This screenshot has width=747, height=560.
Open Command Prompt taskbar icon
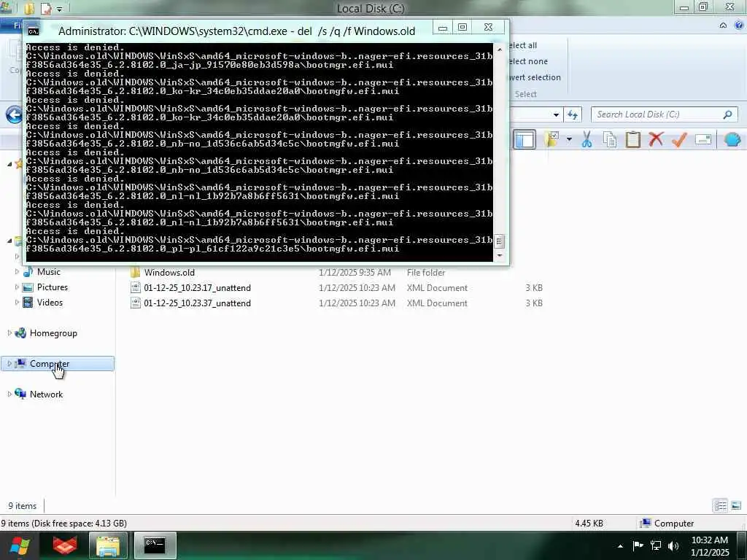click(155, 545)
